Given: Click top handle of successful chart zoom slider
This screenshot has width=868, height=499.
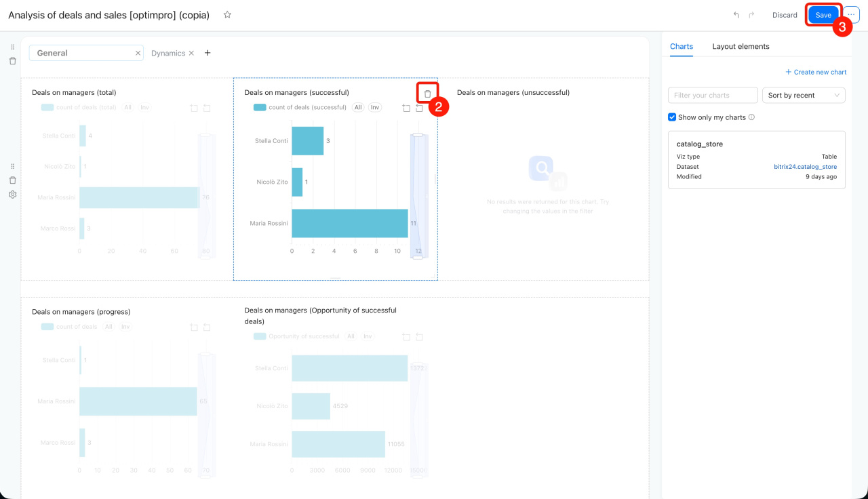Looking at the screenshot, I should [x=418, y=136].
